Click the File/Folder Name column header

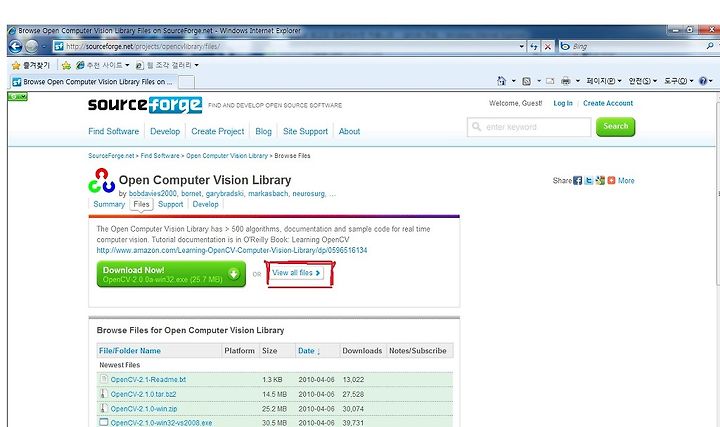[130, 351]
